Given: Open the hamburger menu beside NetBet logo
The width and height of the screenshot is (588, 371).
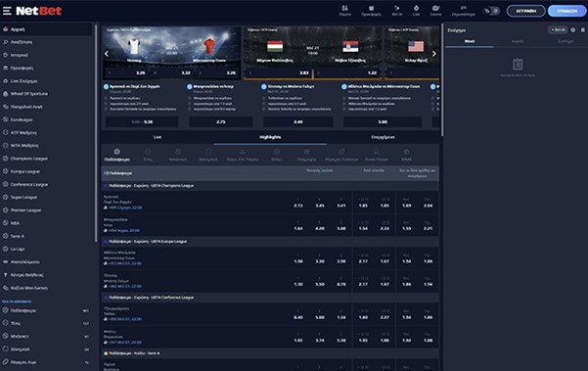Looking at the screenshot, I should [x=7, y=11].
